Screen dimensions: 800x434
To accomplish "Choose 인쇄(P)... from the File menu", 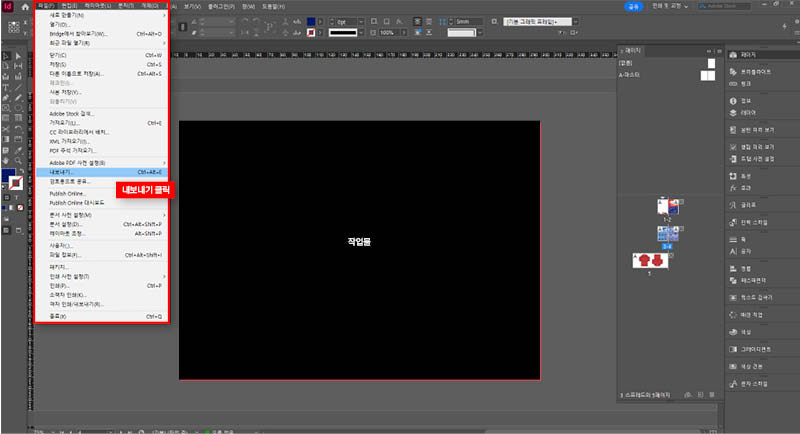I will pos(102,286).
